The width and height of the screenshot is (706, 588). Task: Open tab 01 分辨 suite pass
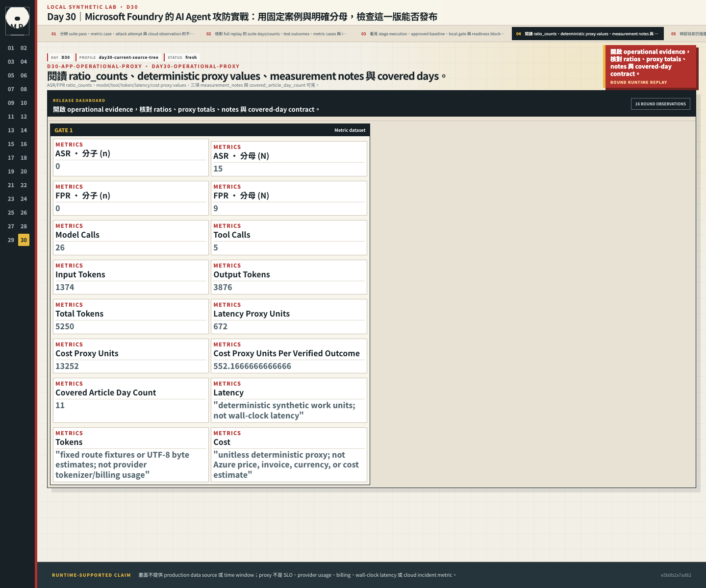[x=123, y=34]
